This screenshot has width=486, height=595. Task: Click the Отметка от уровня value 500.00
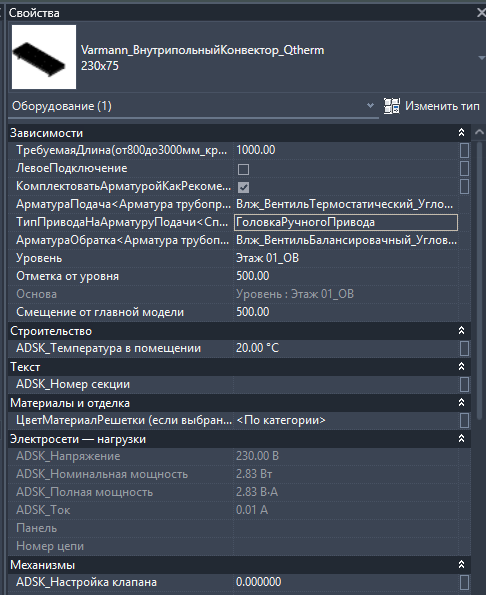(x=253, y=276)
